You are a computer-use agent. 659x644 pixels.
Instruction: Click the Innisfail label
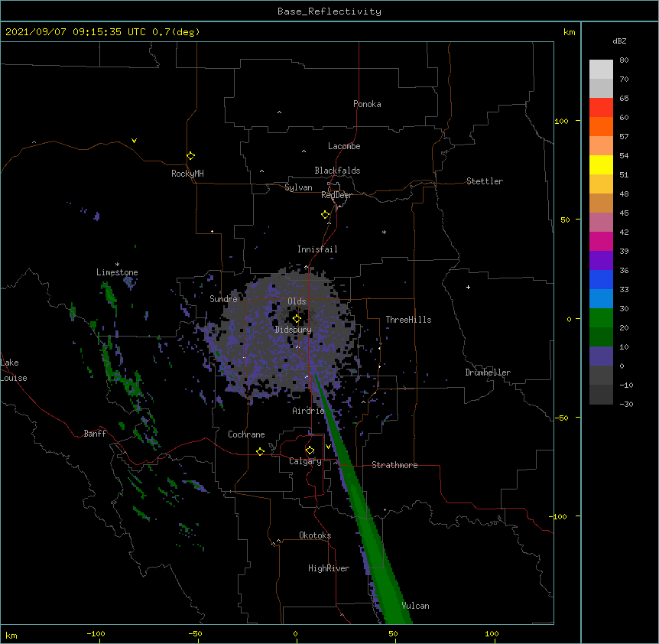[317, 249]
